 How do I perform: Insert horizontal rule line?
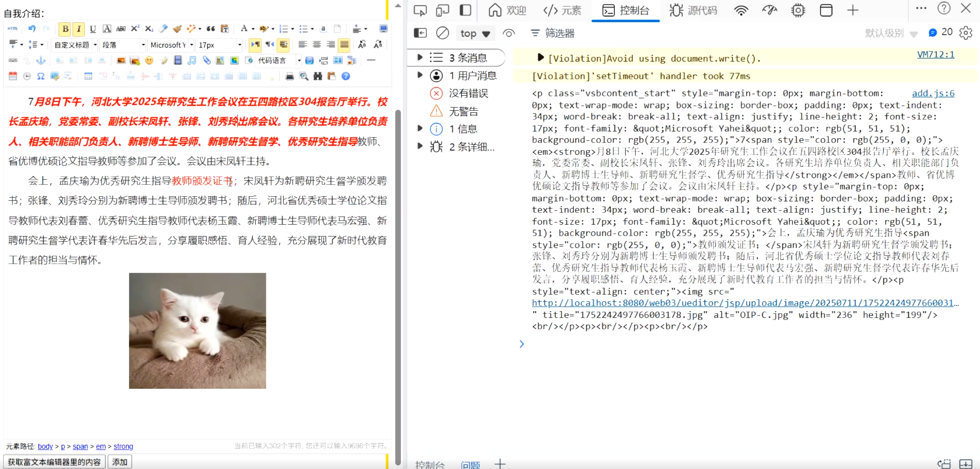click(x=371, y=60)
